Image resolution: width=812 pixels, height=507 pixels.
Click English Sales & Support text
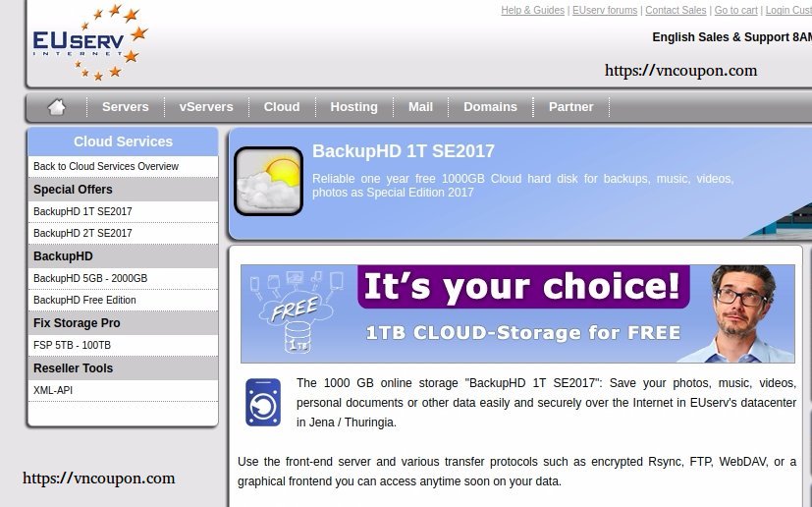point(731,37)
